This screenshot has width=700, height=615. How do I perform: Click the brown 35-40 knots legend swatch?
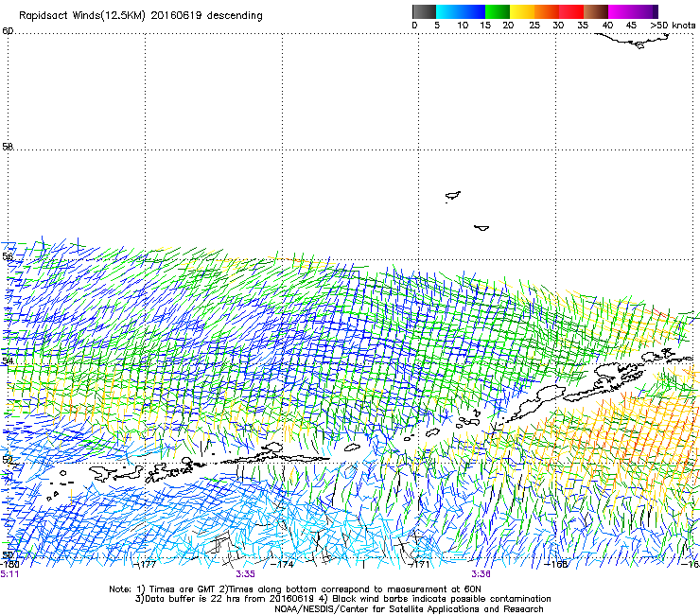click(x=596, y=11)
